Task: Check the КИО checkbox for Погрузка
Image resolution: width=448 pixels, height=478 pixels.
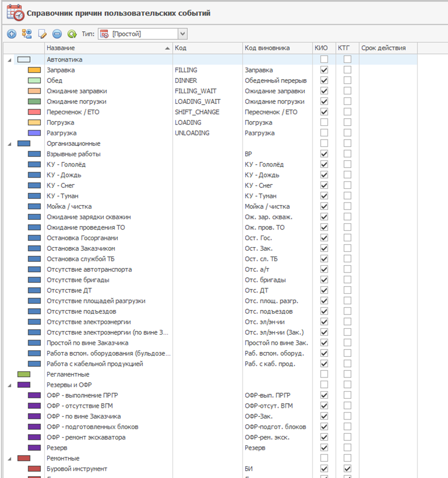Action: click(x=324, y=122)
